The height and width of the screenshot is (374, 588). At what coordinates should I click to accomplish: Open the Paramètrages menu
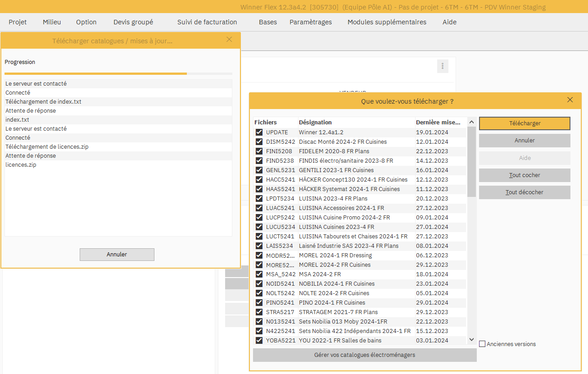click(310, 22)
